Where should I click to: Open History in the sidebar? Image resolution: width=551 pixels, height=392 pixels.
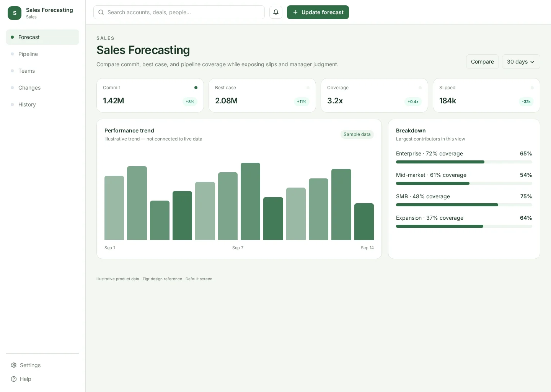point(42,105)
